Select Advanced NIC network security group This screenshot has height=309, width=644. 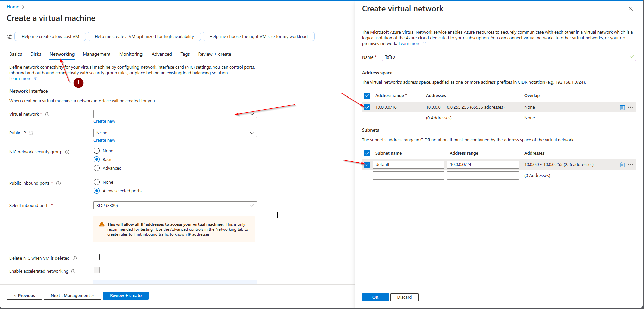coord(97,168)
